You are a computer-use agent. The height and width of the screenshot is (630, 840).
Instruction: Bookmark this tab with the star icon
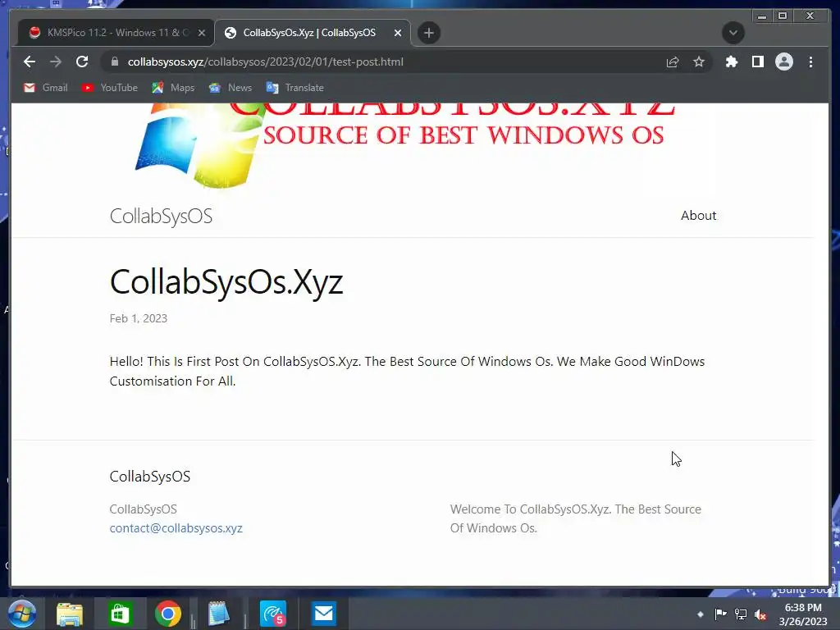699,62
